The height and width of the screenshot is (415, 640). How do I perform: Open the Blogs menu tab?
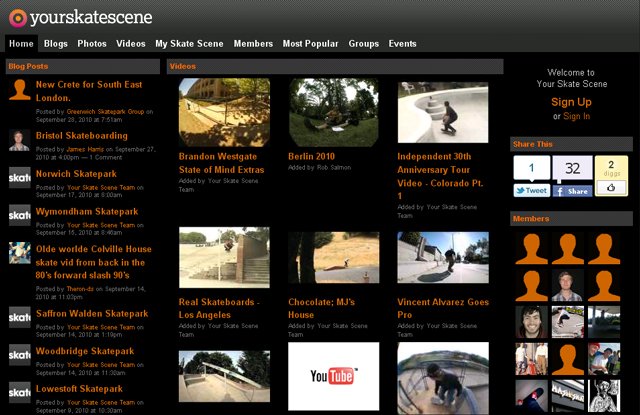[56, 44]
